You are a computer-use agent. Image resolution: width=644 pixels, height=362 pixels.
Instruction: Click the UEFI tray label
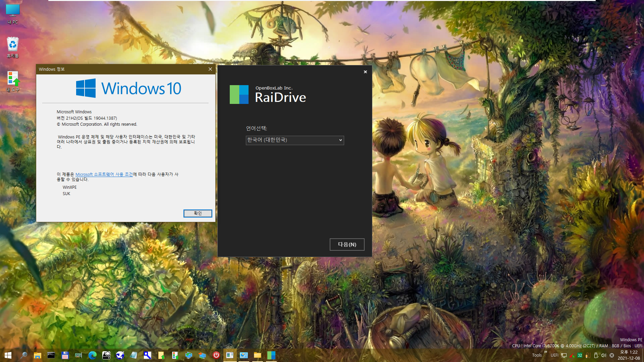click(x=554, y=355)
